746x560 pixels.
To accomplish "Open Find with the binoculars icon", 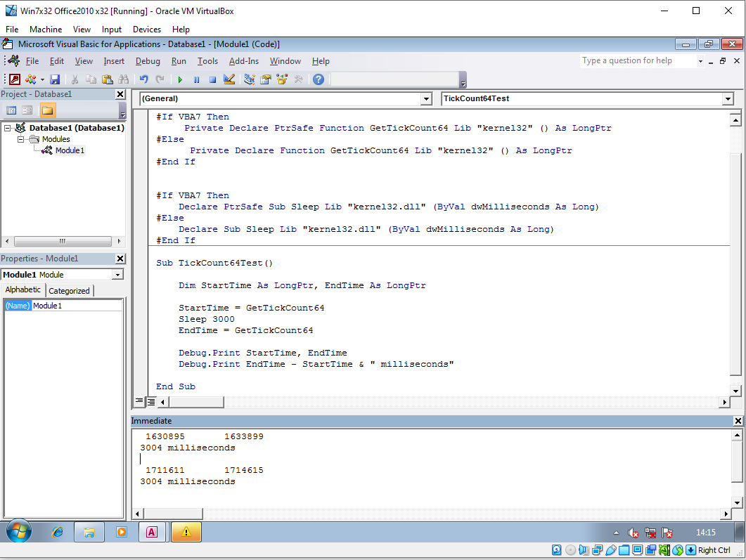I will click(x=123, y=79).
